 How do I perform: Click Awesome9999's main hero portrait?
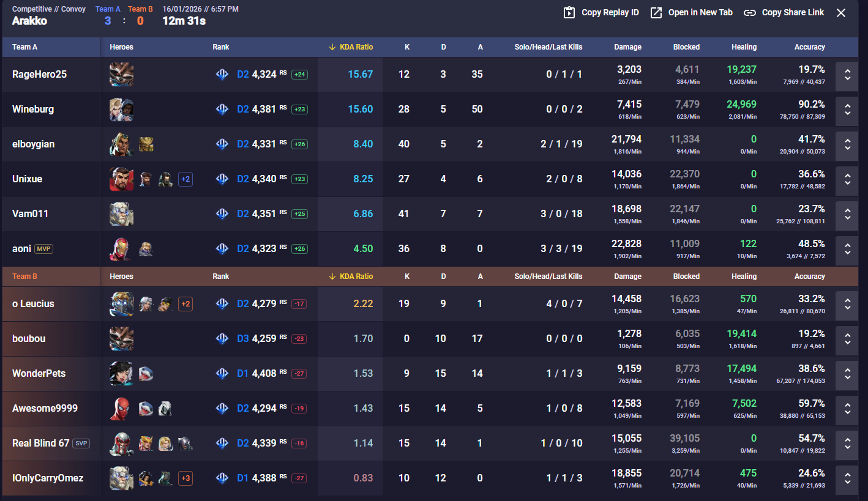[x=122, y=409]
